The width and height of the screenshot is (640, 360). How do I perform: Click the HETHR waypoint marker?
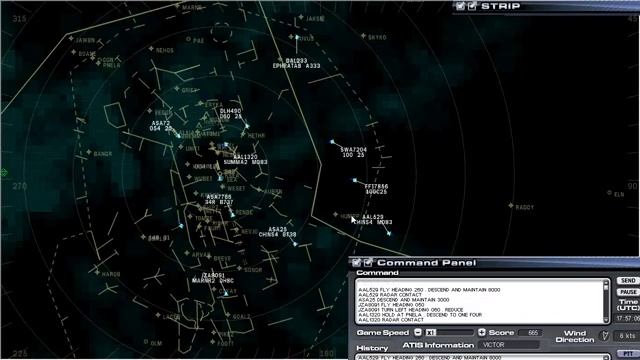(x=243, y=134)
